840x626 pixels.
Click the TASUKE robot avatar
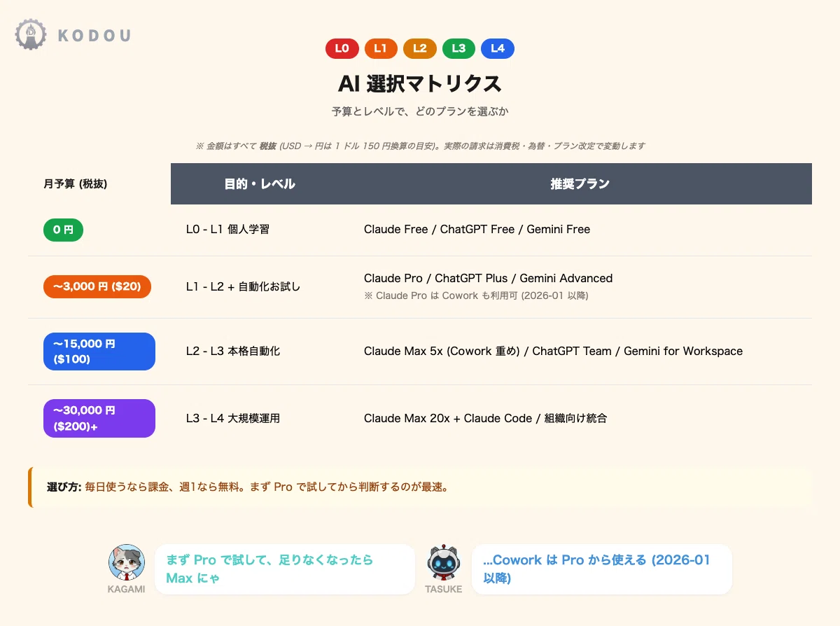444,562
